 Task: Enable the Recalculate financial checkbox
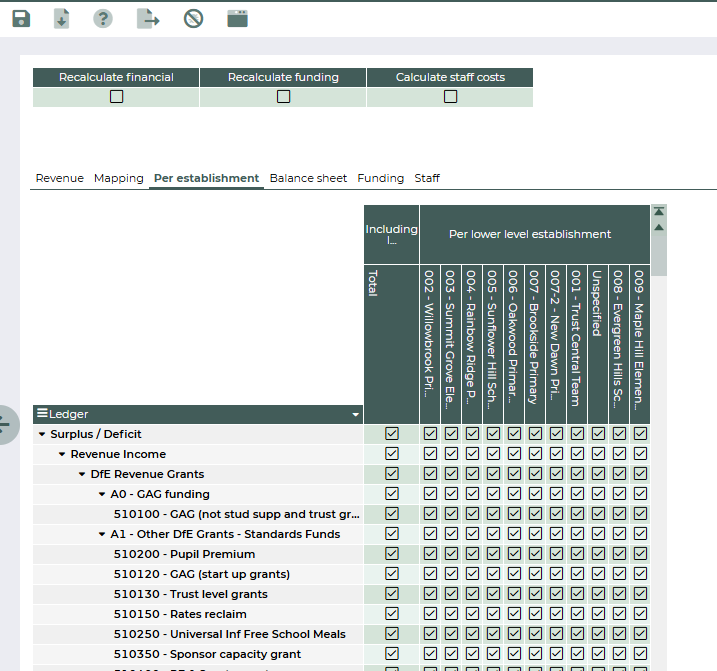click(x=116, y=97)
